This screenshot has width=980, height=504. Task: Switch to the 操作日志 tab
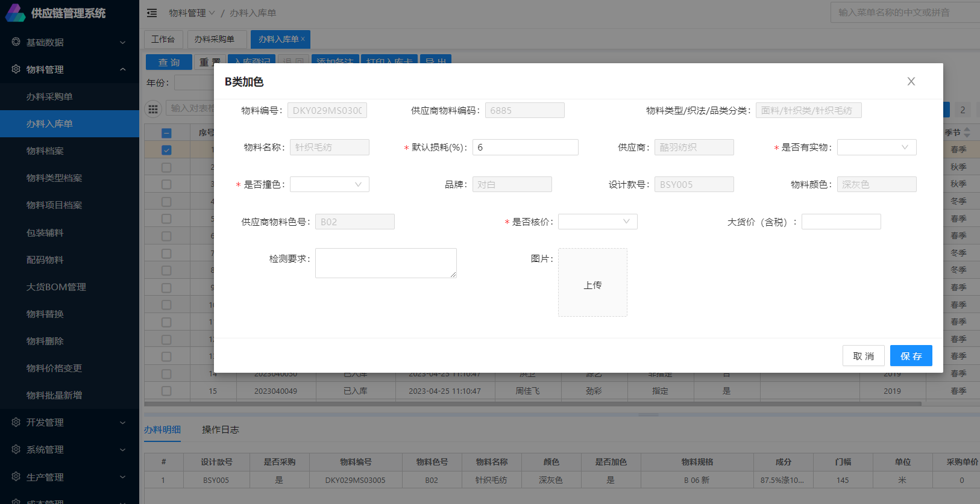[x=220, y=429]
